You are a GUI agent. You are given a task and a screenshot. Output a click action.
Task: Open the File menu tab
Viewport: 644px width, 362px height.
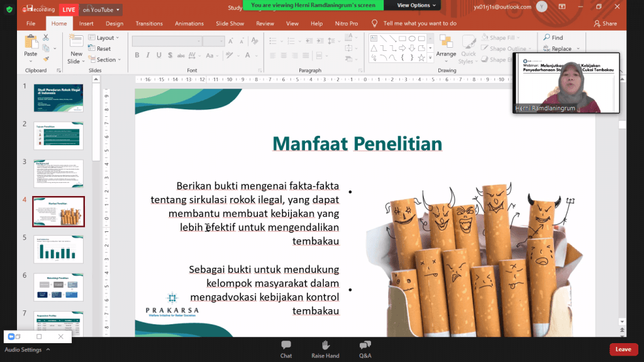tap(31, 23)
